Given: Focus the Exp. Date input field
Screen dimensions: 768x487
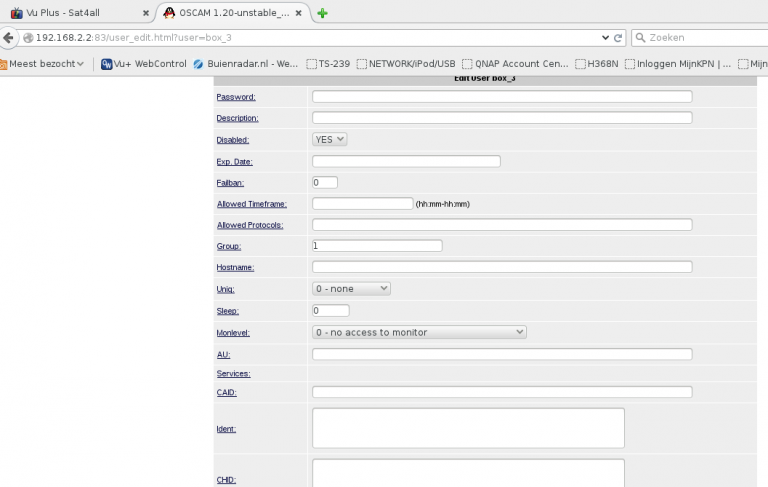Looking at the screenshot, I should point(406,161).
